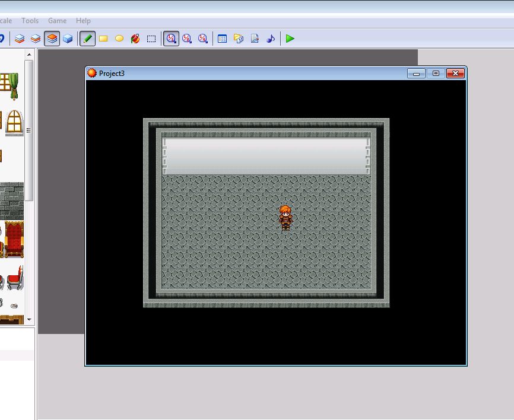Click tileset scrollbar up arrow

pos(29,55)
